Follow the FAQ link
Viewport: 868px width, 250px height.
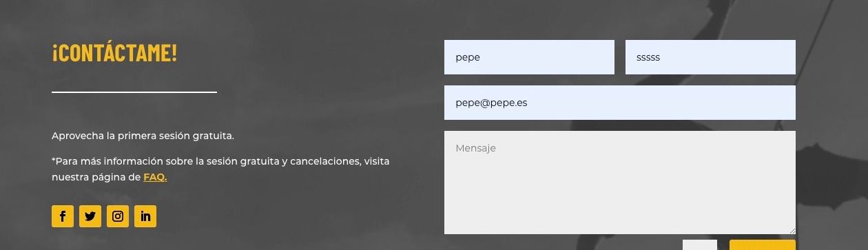155,177
